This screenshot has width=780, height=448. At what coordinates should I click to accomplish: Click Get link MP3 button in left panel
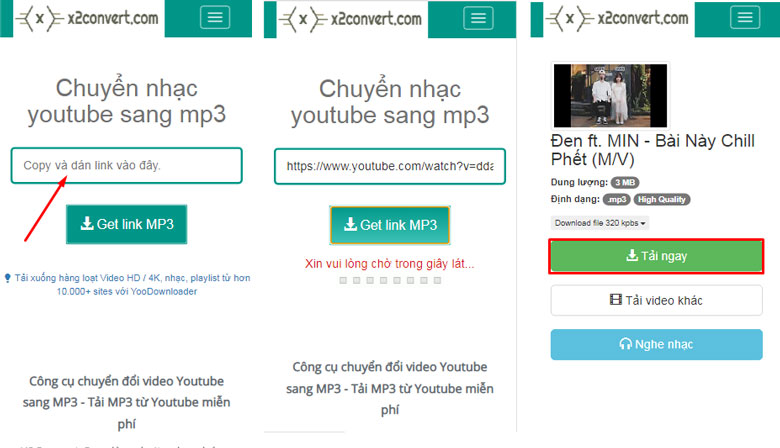point(126,224)
